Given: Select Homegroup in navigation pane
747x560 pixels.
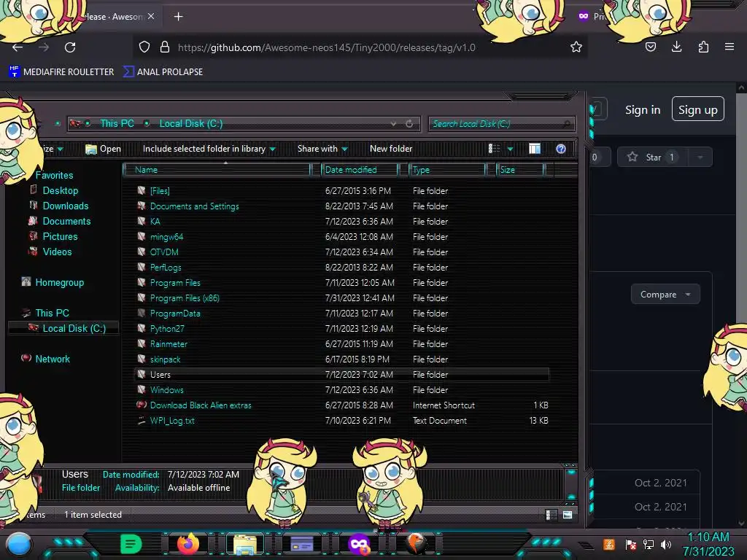Looking at the screenshot, I should (60, 282).
